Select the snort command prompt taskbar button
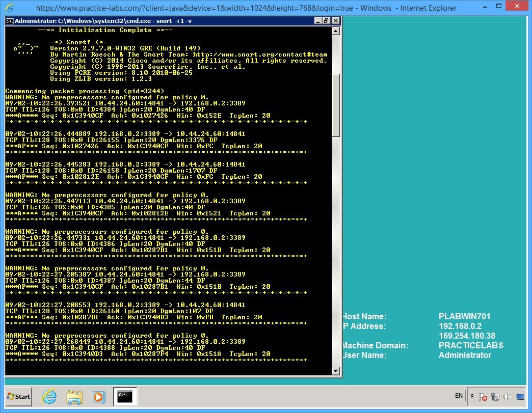The height and width of the screenshot is (413, 532). click(124, 396)
